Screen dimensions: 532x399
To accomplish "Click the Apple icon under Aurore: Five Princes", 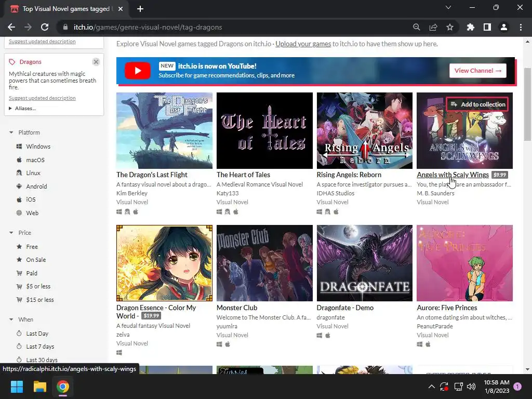I will [428, 344].
